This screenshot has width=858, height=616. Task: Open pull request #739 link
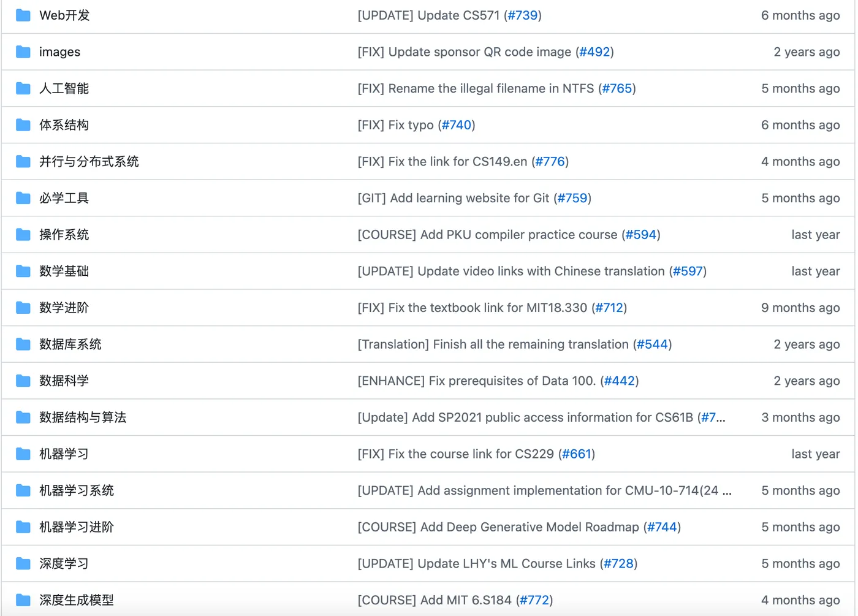(x=523, y=15)
